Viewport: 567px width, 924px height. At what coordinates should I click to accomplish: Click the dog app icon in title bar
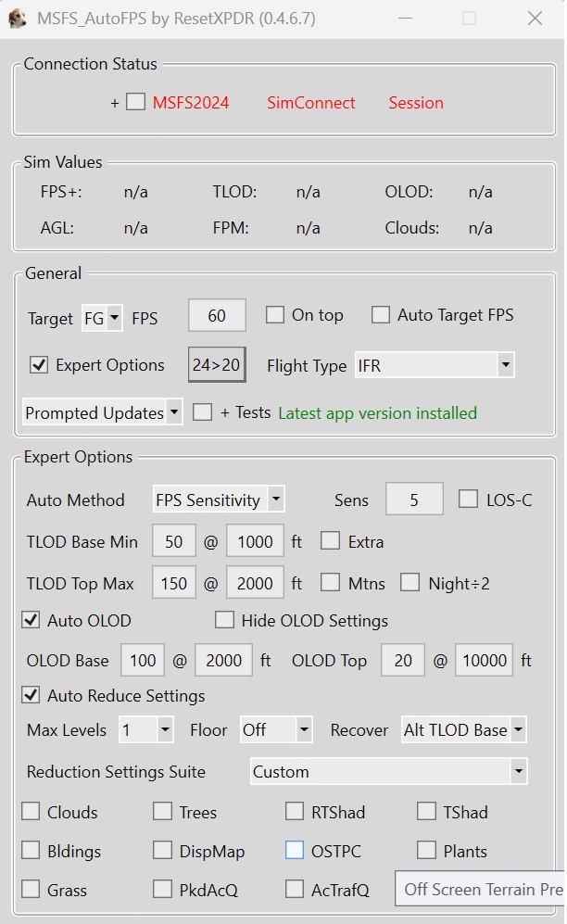(x=17, y=19)
